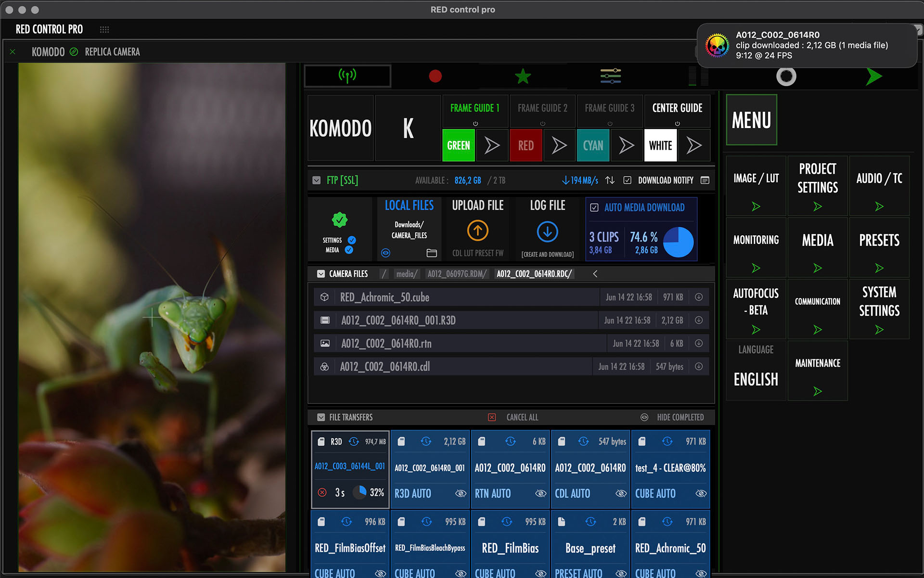Screen dimensions: 924x578
Task: Cancel the A012_C003 R3D transfer
Action: [x=322, y=492]
